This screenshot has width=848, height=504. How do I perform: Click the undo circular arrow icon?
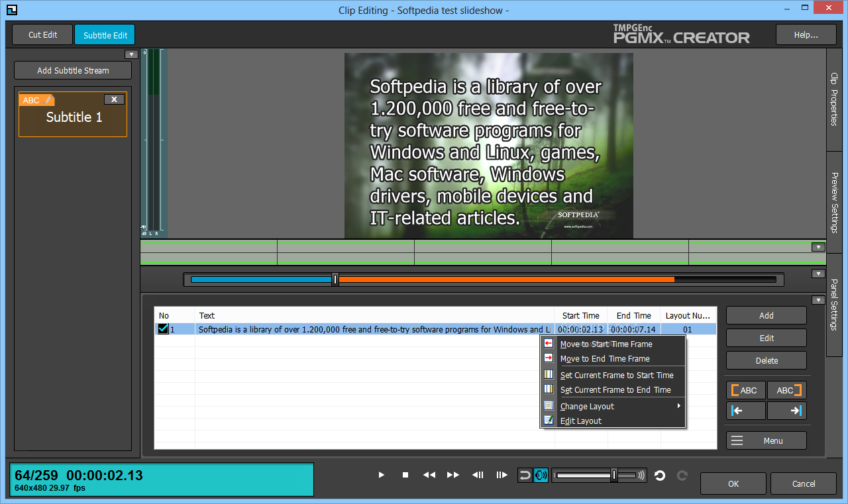click(659, 475)
